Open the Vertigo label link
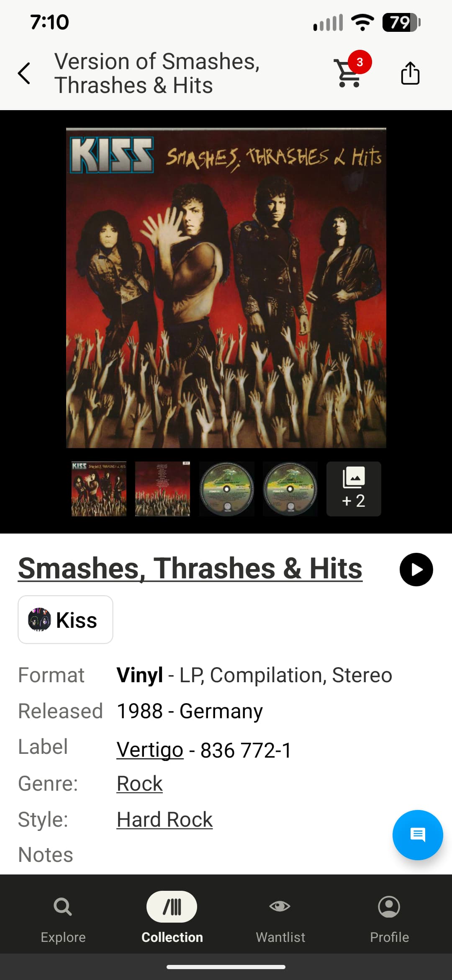452x980 pixels. click(x=150, y=750)
